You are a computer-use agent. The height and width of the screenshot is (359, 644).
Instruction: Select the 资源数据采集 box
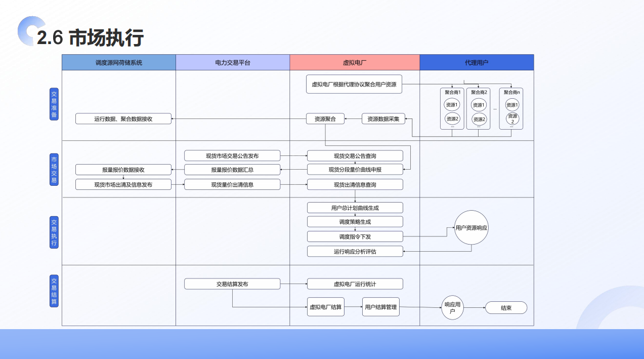click(x=383, y=119)
